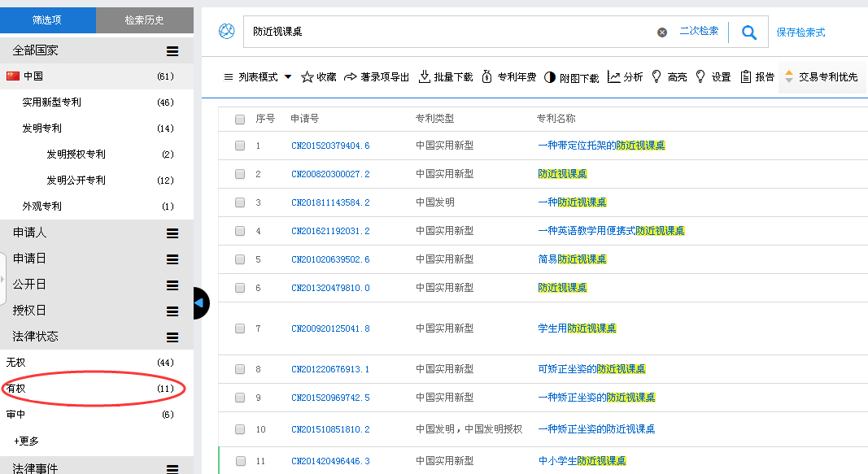
Task: Click the blue magnifier search button
Action: (749, 33)
